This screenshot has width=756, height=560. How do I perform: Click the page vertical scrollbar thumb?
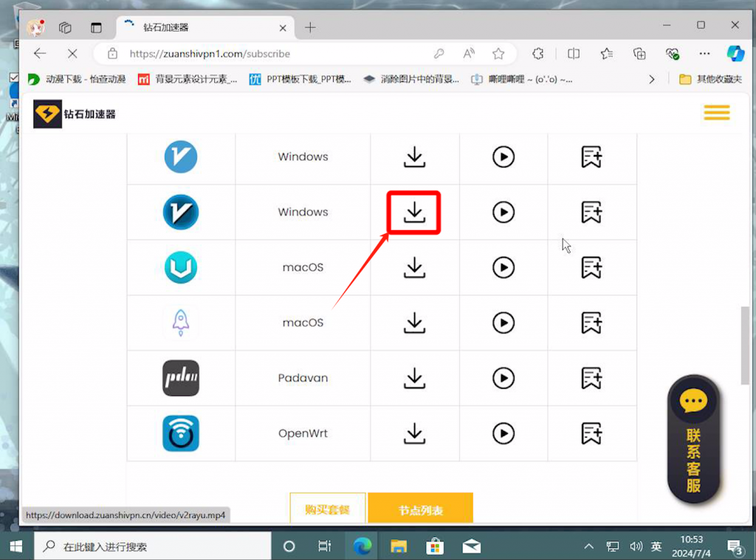tap(746, 345)
